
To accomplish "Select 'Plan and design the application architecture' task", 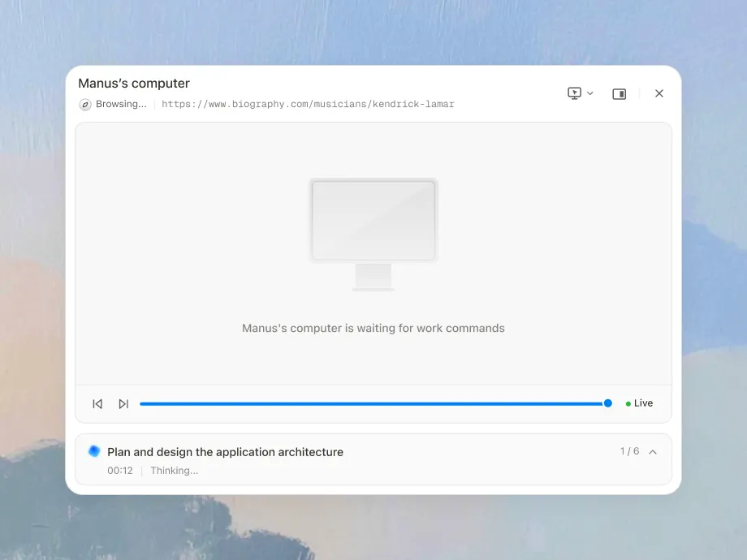I will [x=225, y=452].
